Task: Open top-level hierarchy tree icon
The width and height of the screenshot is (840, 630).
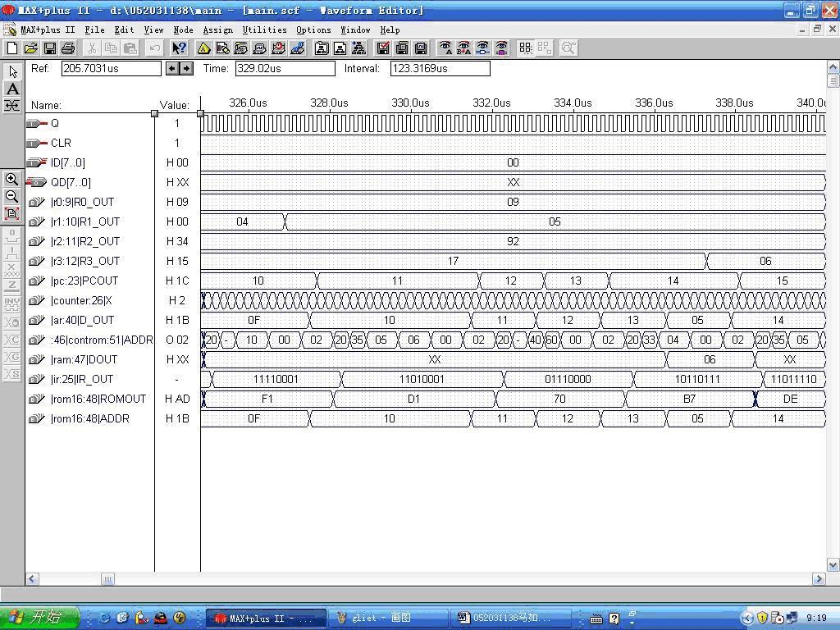Action: click(x=359, y=48)
